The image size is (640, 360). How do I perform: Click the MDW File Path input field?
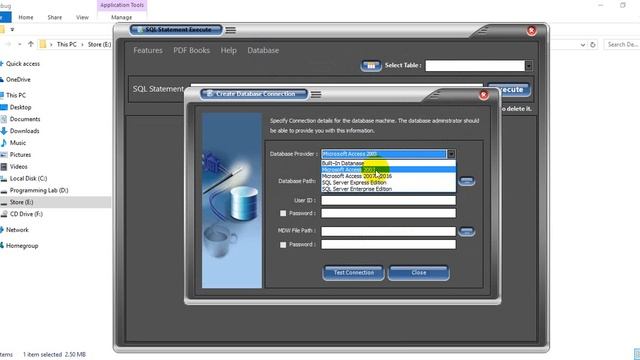(x=388, y=231)
